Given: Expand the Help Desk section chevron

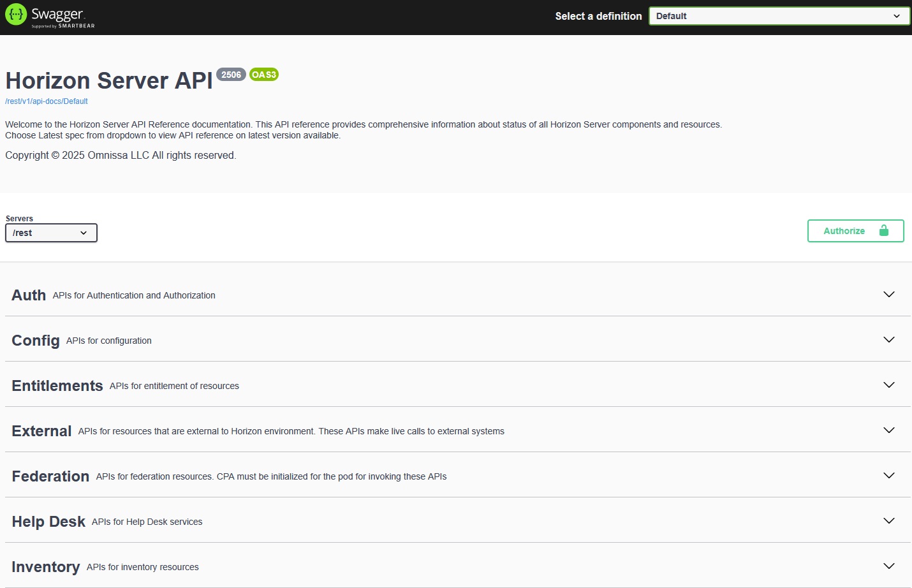Looking at the screenshot, I should (x=889, y=520).
